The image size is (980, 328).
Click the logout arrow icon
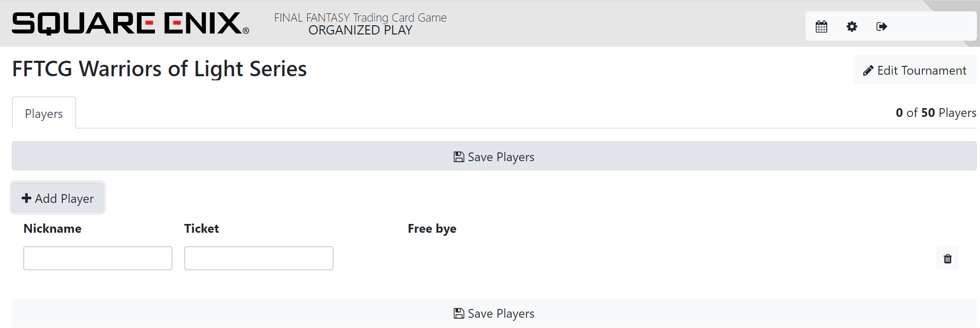click(882, 26)
